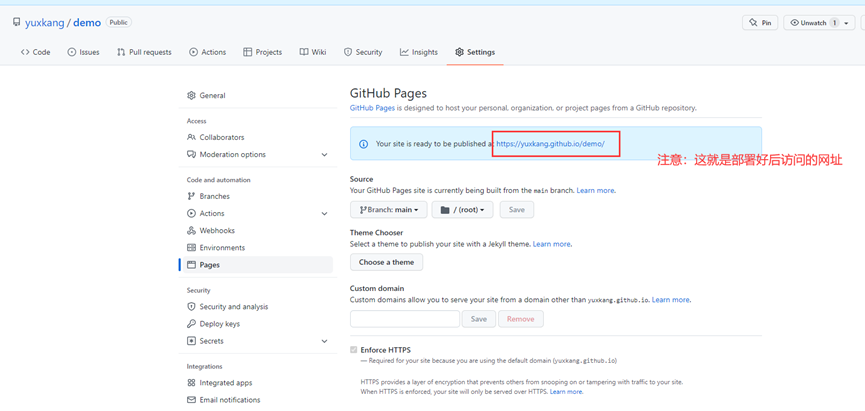
Task: Click the play icon beside sidebar Actions
Action: tap(191, 213)
